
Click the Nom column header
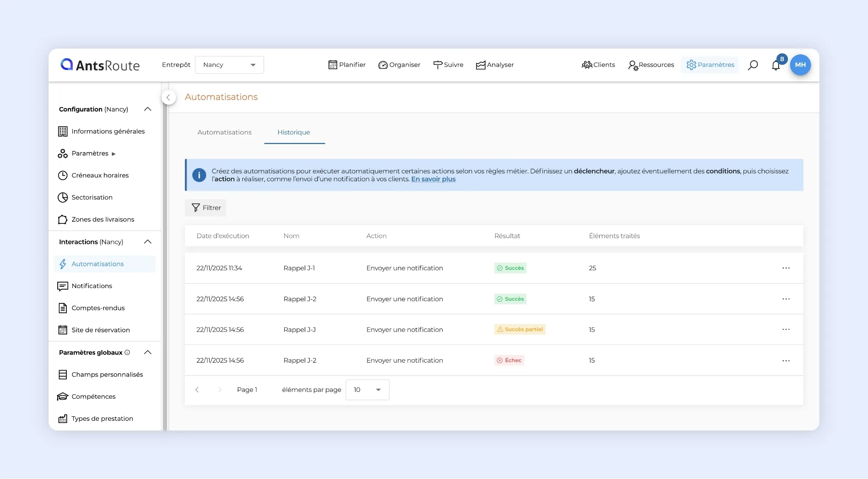point(291,236)
